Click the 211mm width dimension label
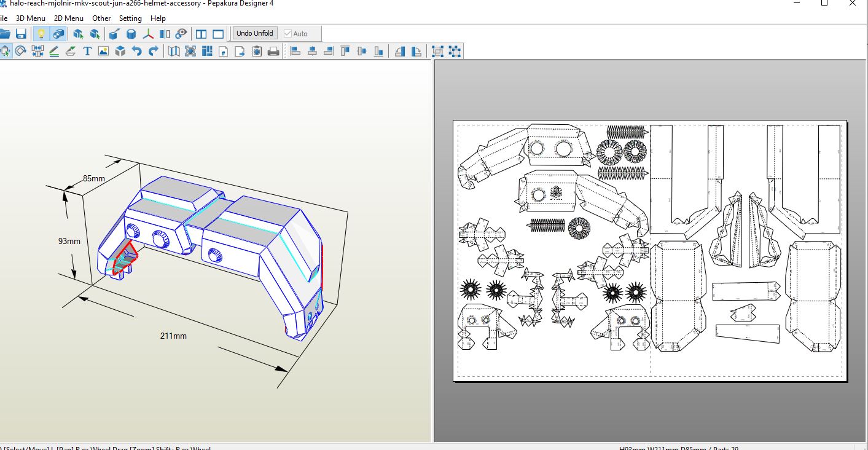 pos(173,336)
